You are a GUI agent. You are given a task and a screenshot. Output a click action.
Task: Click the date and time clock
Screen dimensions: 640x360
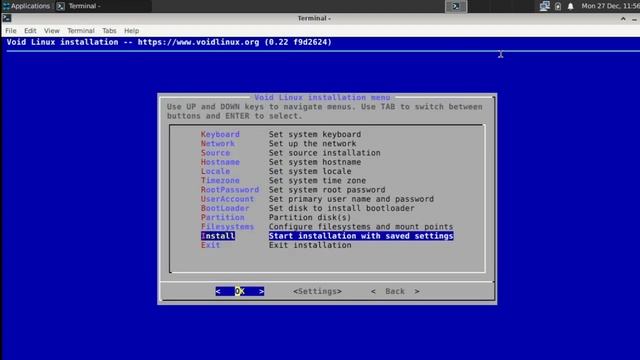pos(610,6)
